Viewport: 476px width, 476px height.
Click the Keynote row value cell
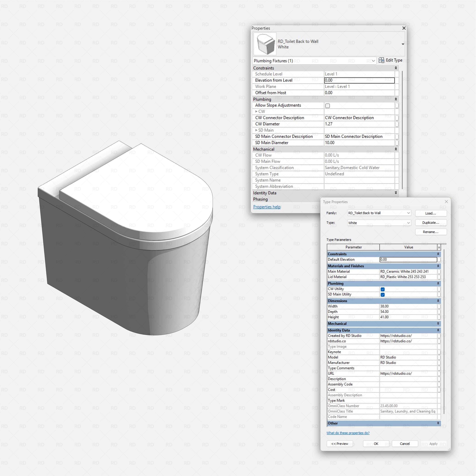tap(408, 352)
